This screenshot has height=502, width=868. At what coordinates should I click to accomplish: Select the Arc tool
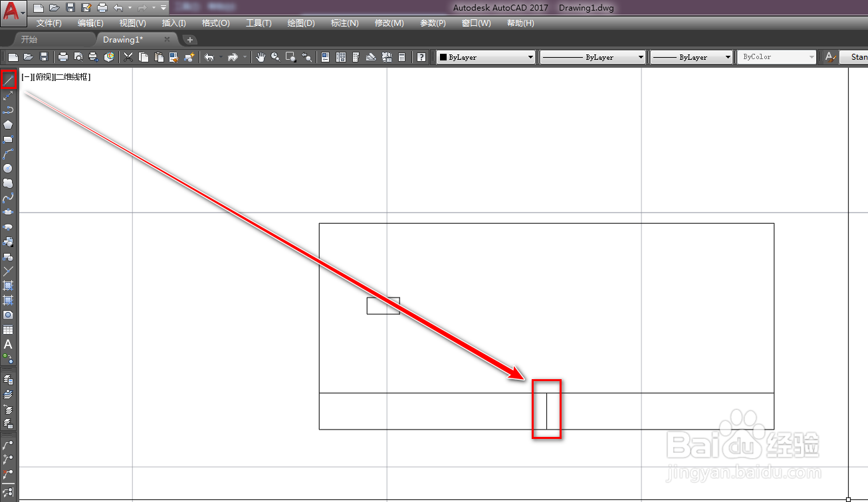[x=8, y=154]
